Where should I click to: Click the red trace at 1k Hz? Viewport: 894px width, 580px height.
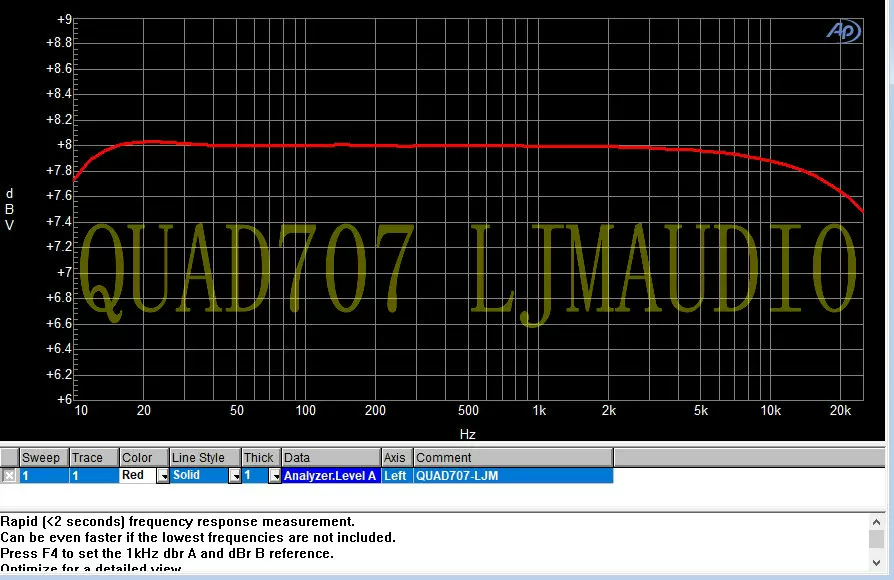click(538, 147)
